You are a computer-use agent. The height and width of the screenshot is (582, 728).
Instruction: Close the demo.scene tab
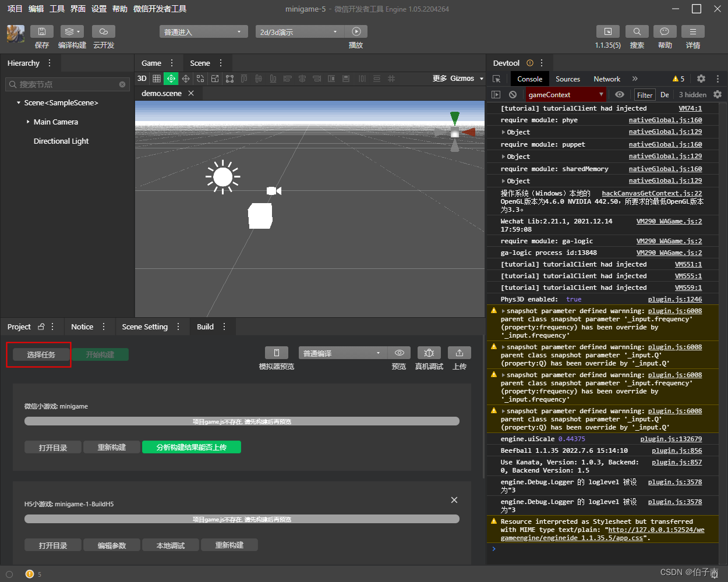pos(191,93)
